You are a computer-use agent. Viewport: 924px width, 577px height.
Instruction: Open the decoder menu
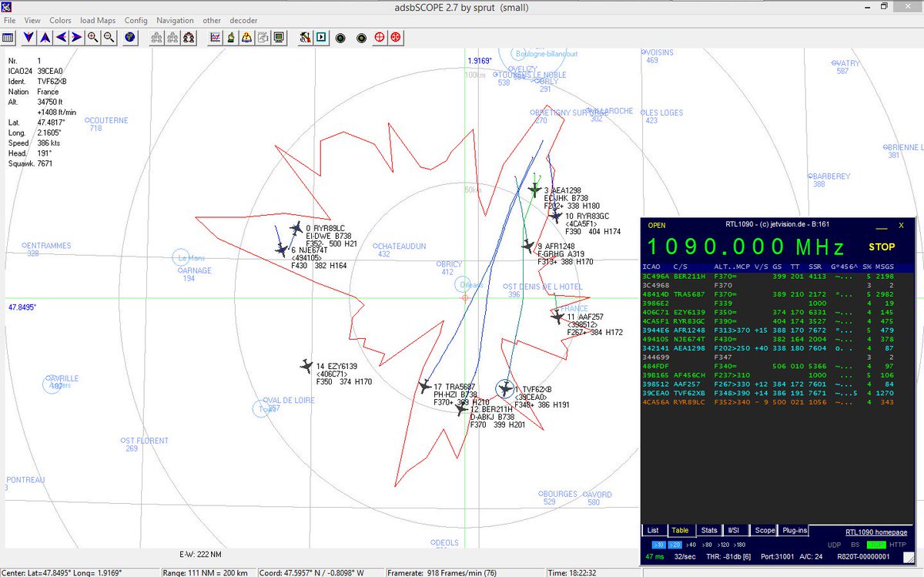pos(244,20)
